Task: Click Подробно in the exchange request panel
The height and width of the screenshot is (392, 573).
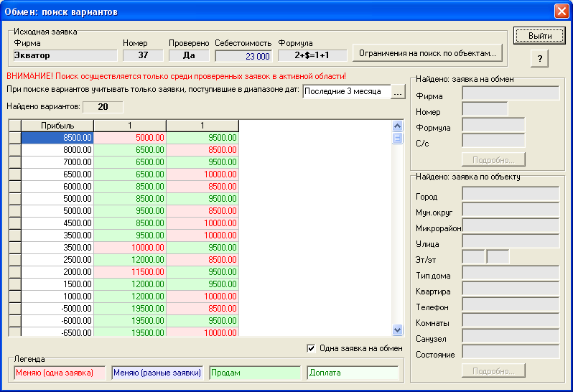Action: tap(493, 160)
